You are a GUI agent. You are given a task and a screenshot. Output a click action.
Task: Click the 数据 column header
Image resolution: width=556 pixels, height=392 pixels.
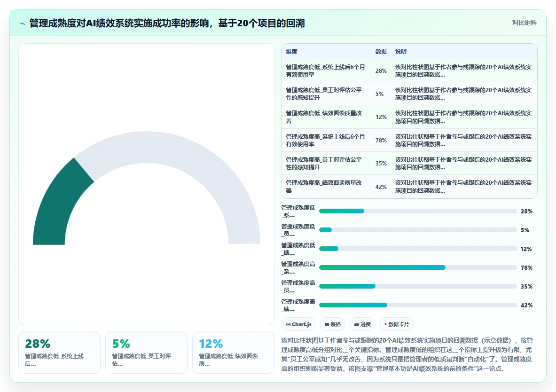click(381, 51)
